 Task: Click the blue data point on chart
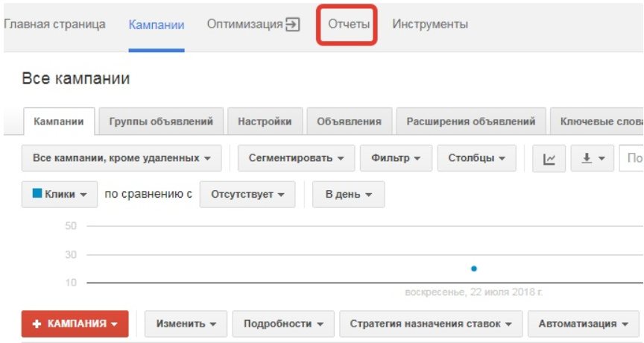tap(473, 268)
